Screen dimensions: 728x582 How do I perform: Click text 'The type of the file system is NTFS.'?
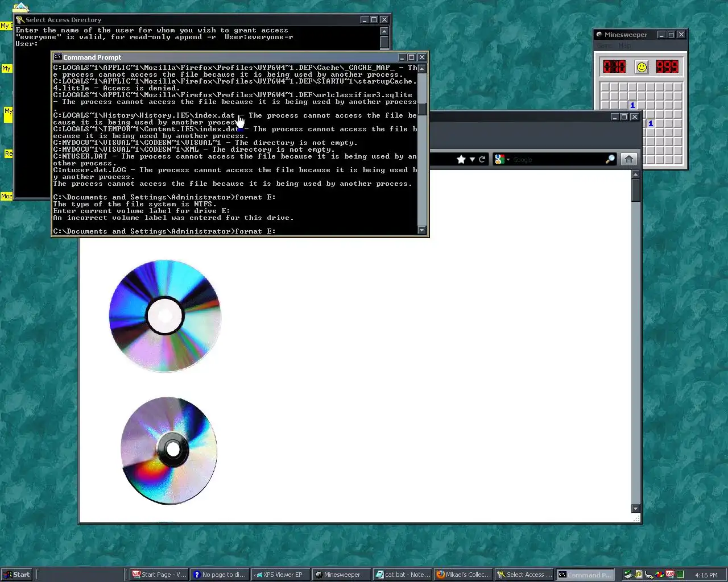(135, 204)
